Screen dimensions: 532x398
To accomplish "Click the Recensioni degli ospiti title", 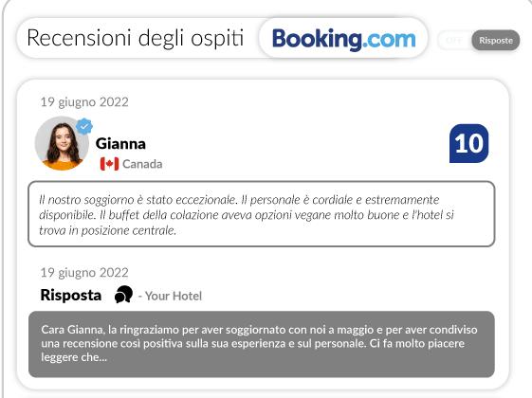I will 136,38.
